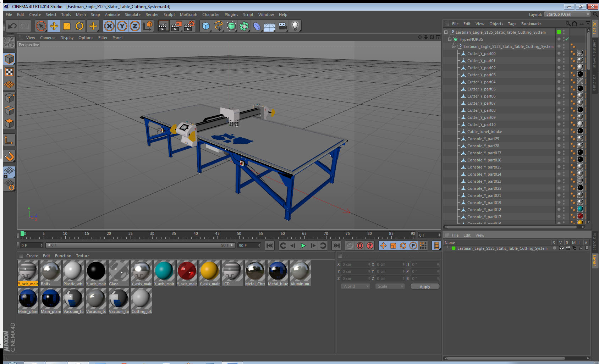Screen dimensions: 599x364
Task: Toggle Z axis lock
Action: pyautogui.click(x=135, y=26)
